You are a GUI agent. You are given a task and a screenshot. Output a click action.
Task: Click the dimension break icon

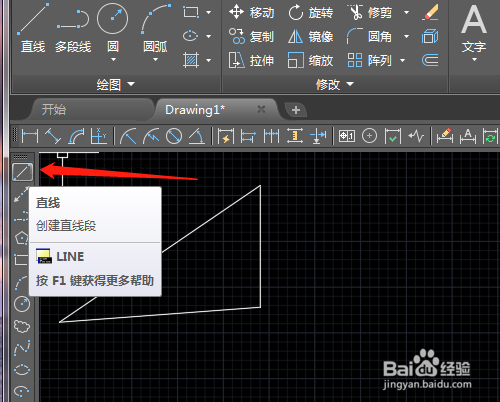pos(318,136)
